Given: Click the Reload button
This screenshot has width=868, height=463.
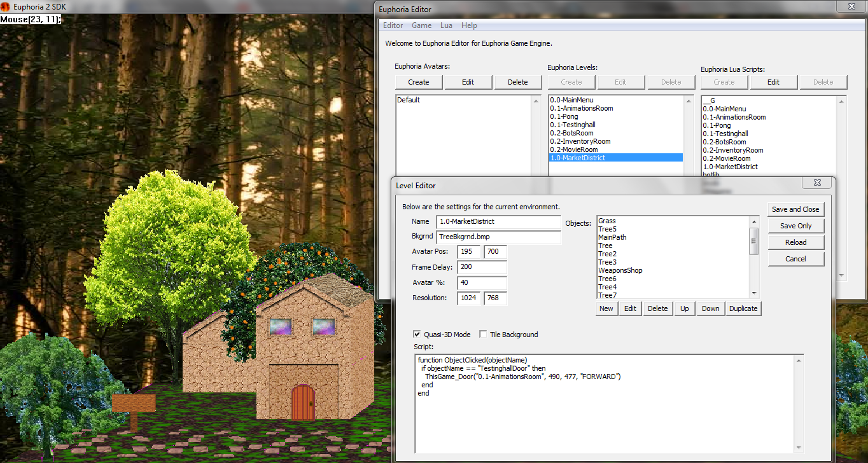Looking at the screenshot, I should (795, 242).
